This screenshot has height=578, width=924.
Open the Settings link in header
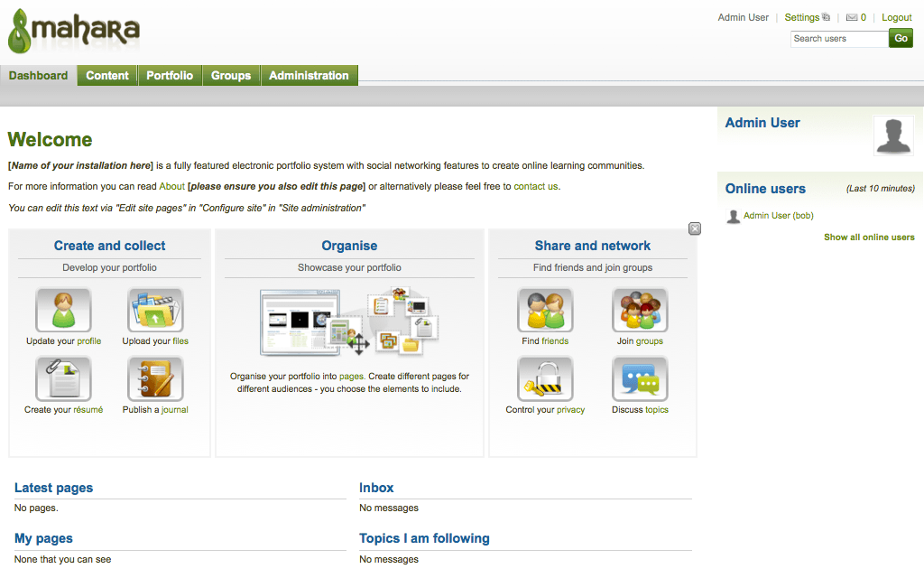pos(801,18)
